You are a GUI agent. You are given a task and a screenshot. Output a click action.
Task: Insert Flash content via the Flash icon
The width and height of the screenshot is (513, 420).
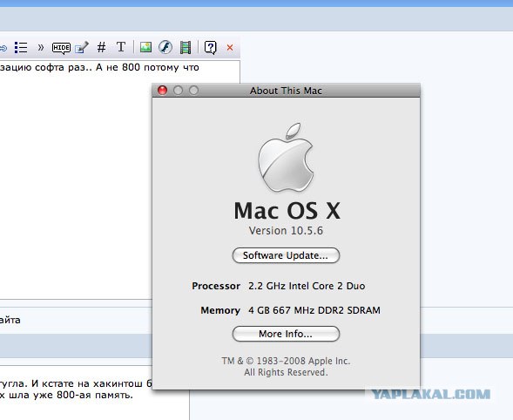tap(165, 47)
